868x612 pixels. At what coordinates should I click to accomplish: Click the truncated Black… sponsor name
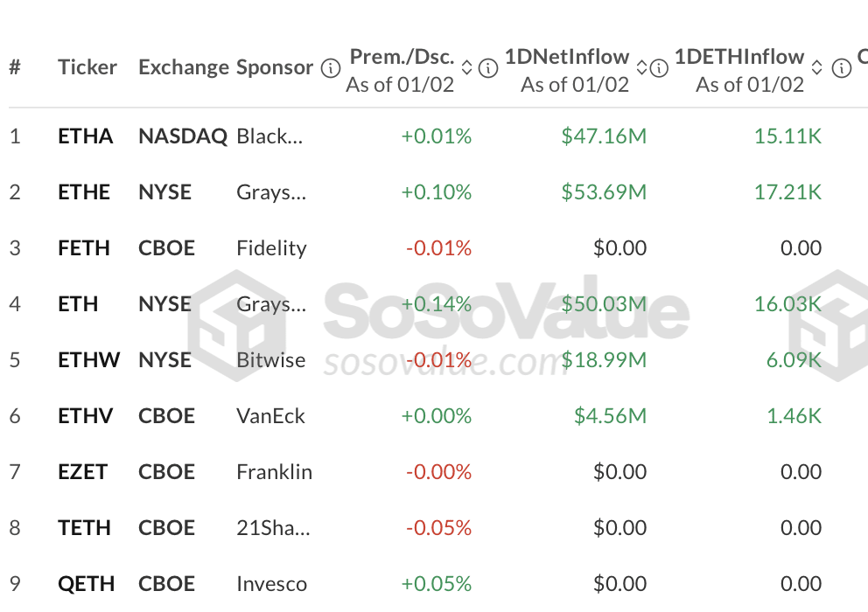click(269, 136)
